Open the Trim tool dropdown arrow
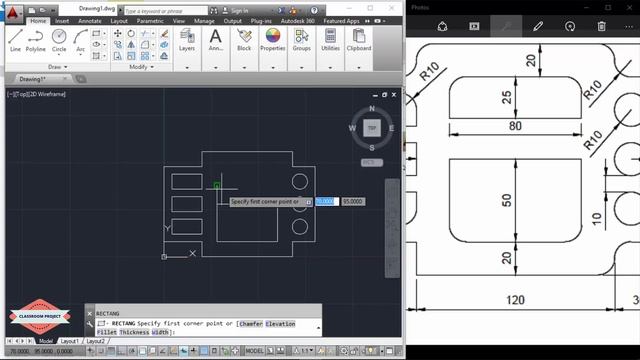 153,33
